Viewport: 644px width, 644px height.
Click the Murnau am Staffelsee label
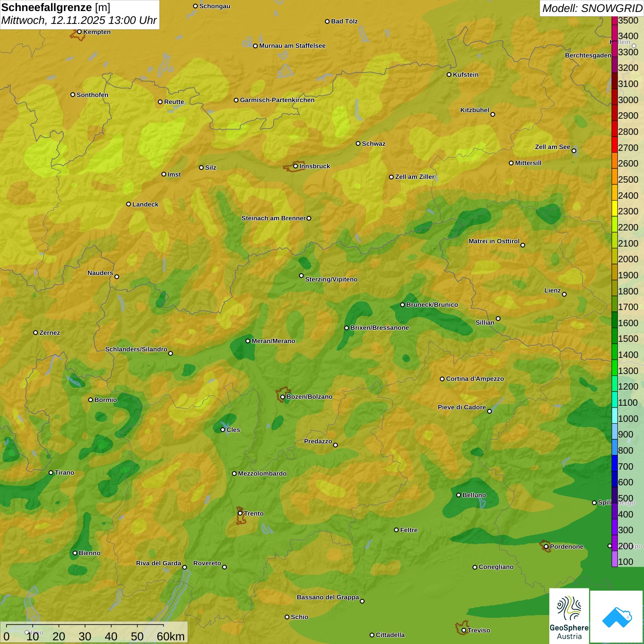point(293,46)
